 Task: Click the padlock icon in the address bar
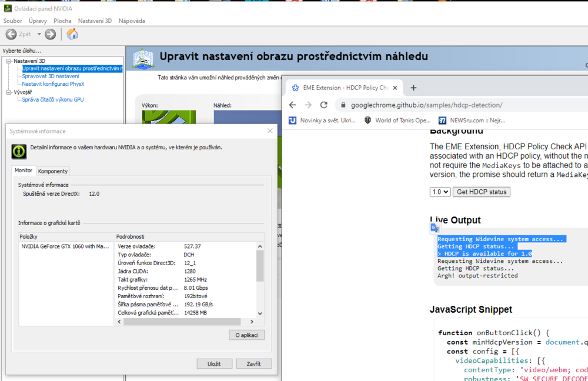point(342,105)
